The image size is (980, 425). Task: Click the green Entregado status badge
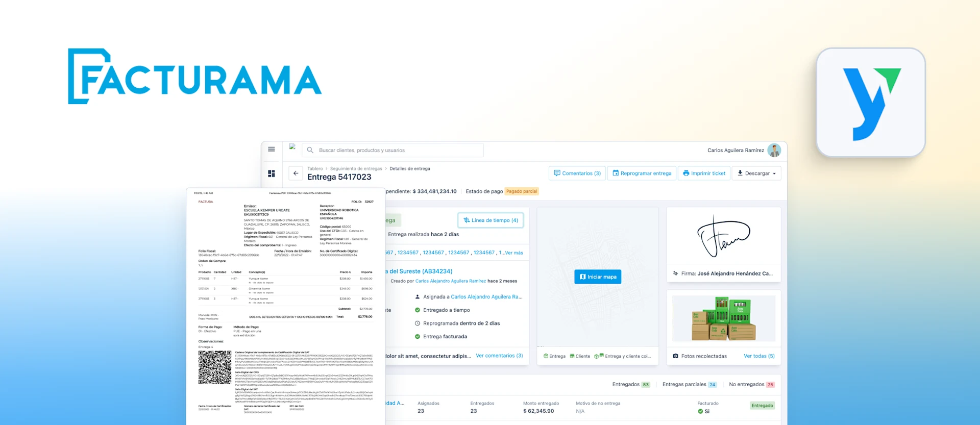tap(762, 406)
